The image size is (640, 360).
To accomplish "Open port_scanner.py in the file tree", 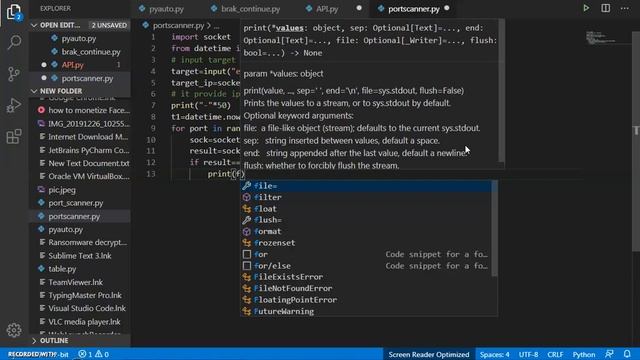I will 80,203.
